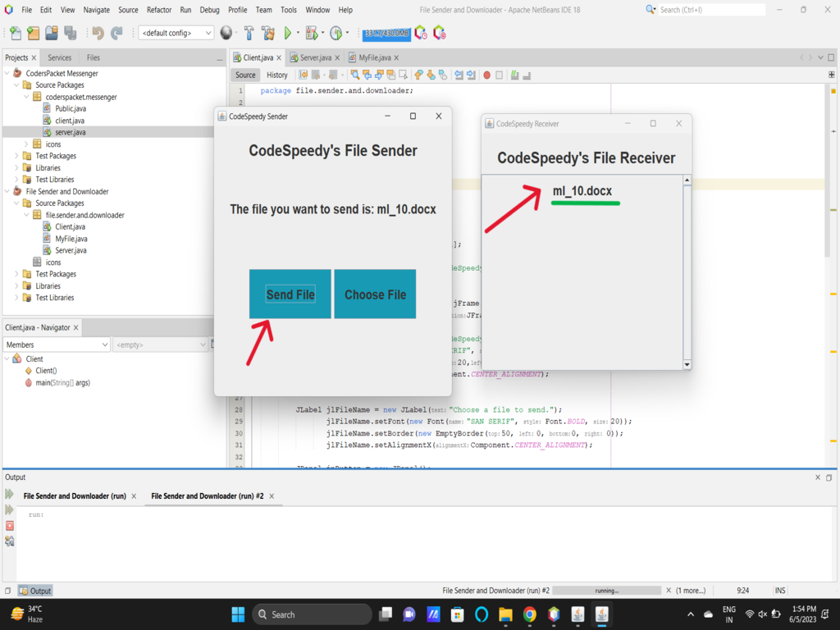Click Next Bookmark down-arrow icon
840x630 pixels.
431,75
